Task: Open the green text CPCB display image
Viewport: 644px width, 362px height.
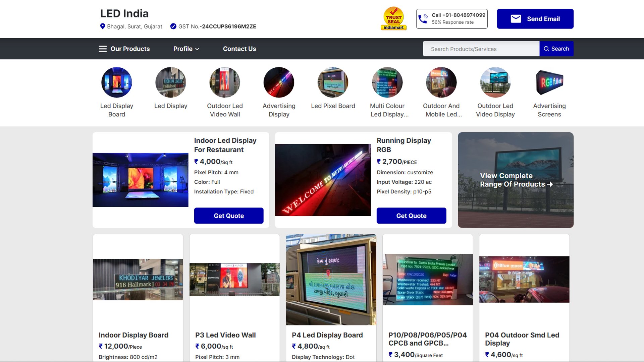Action: tap(428, 280)
